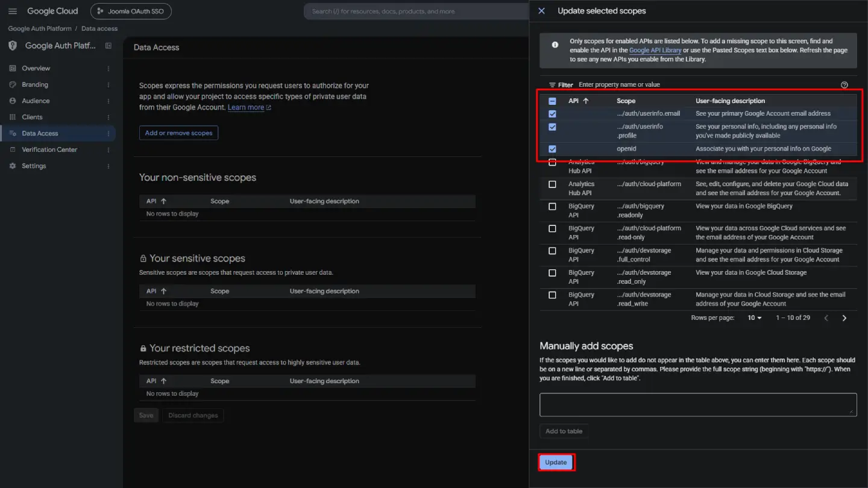Click the previous page arrow in pagination
868x488 pixels.
click(x=826, y=318)
